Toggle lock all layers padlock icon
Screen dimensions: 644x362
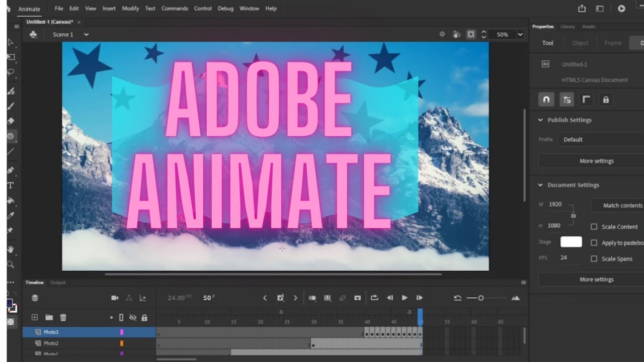(144, 318)
